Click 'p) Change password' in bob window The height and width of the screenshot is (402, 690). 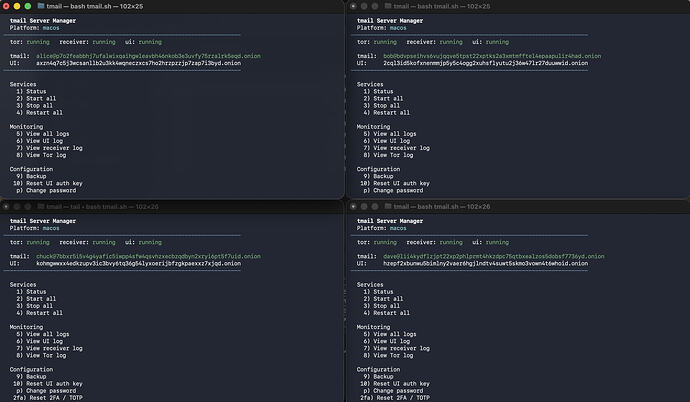click(393, 190)
